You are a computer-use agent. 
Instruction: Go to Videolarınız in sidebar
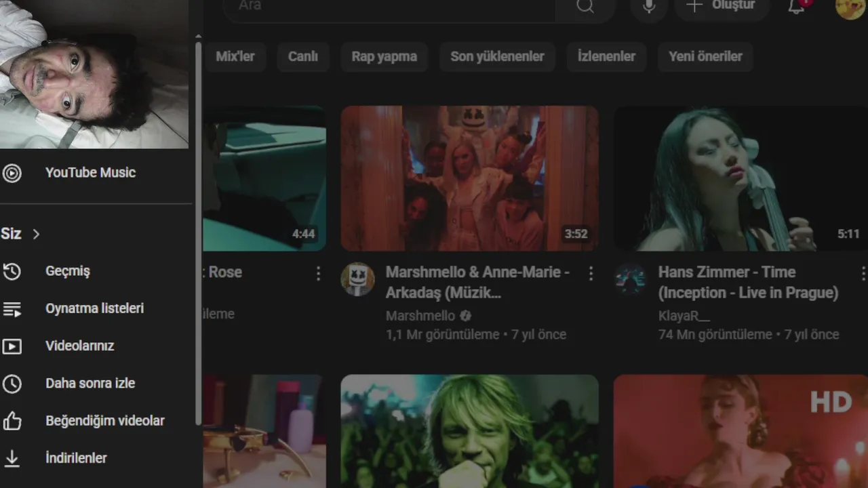click(x=79, y=346)
